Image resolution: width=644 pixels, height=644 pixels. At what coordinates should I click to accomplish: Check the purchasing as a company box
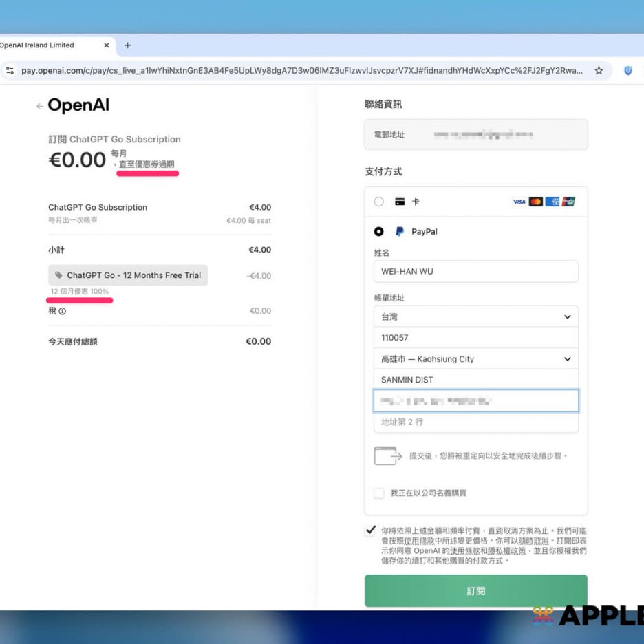point(379,493)
